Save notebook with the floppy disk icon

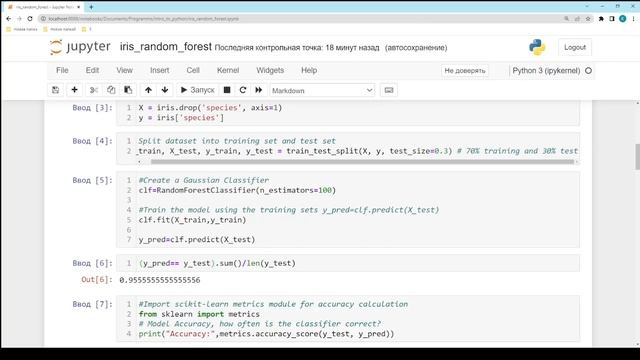(56, 90)
